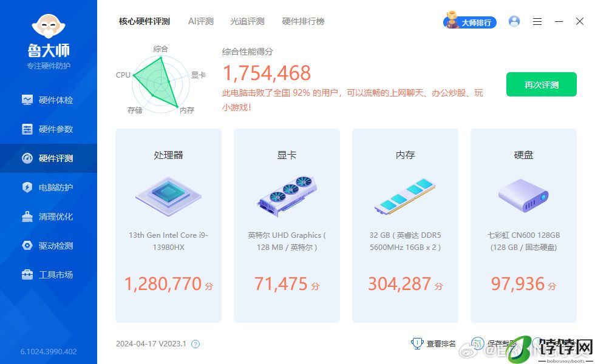Click the overall score 1,754,468
The height and width of the screenshot is (364, 595).
pos(267,73)
